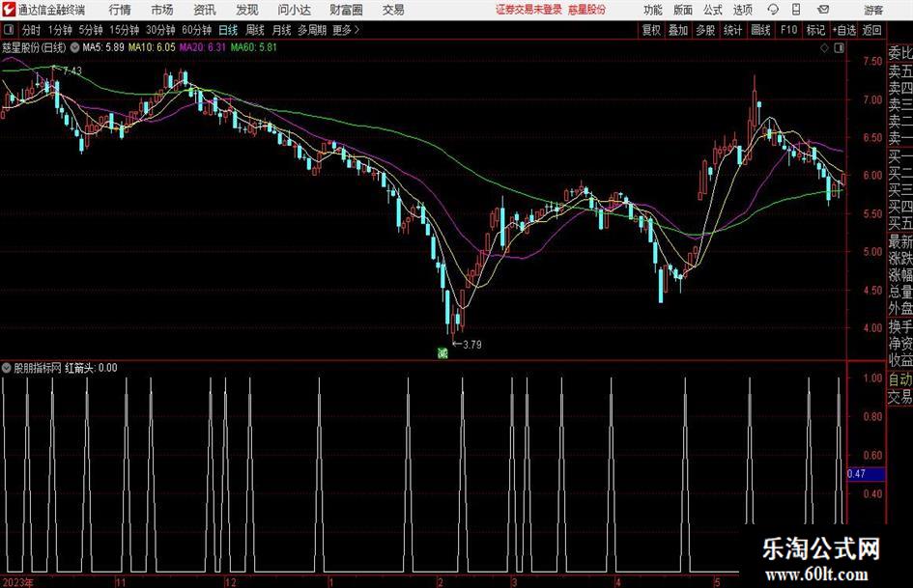Open the customer service headset icon

click(x=773, y=10)
